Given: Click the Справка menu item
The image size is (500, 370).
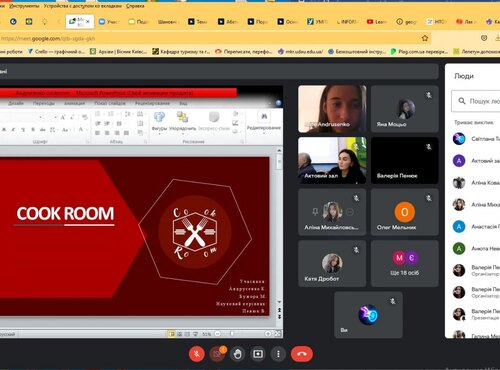Looking at the screenshot, I should (135, 6).
